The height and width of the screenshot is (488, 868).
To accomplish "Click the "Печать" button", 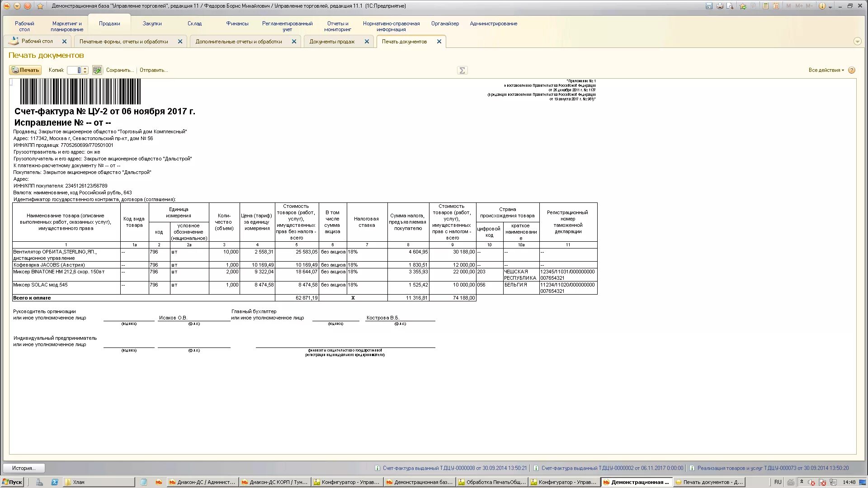I will 25,70.
